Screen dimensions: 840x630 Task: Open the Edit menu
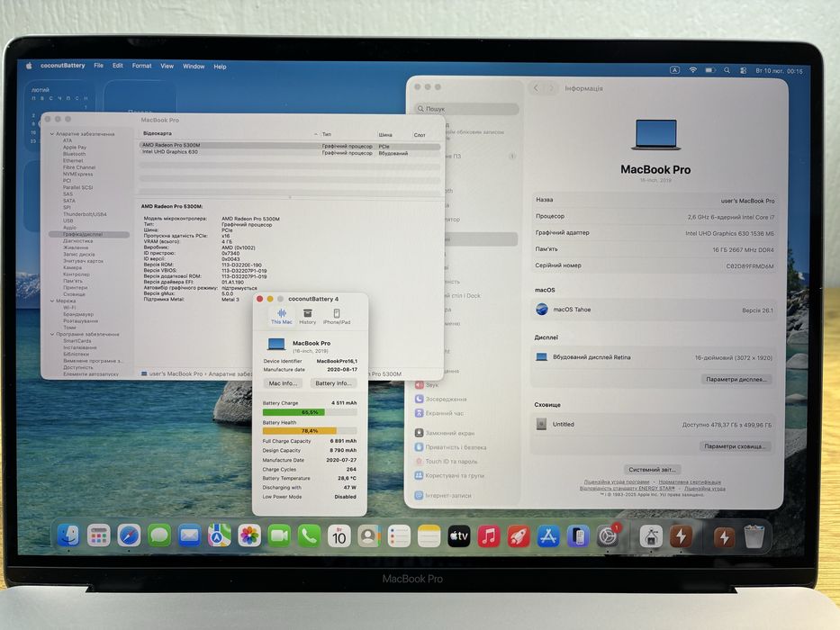pyautogui.click(x=118, y=66)
